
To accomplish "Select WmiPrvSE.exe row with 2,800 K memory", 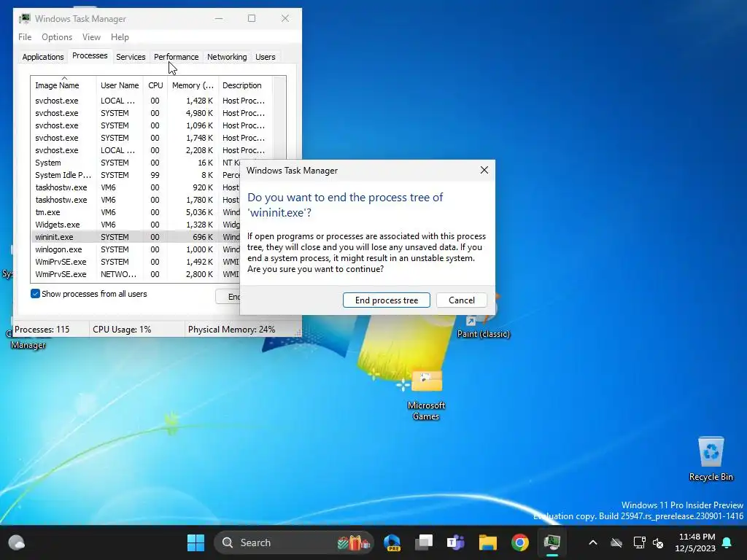I will click(135, 274).
